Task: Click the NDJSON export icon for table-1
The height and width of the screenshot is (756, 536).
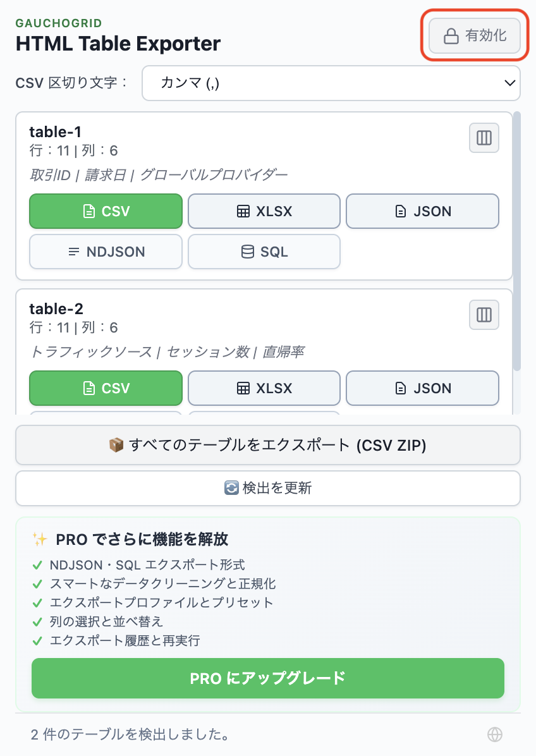Action: pos(75,252)
